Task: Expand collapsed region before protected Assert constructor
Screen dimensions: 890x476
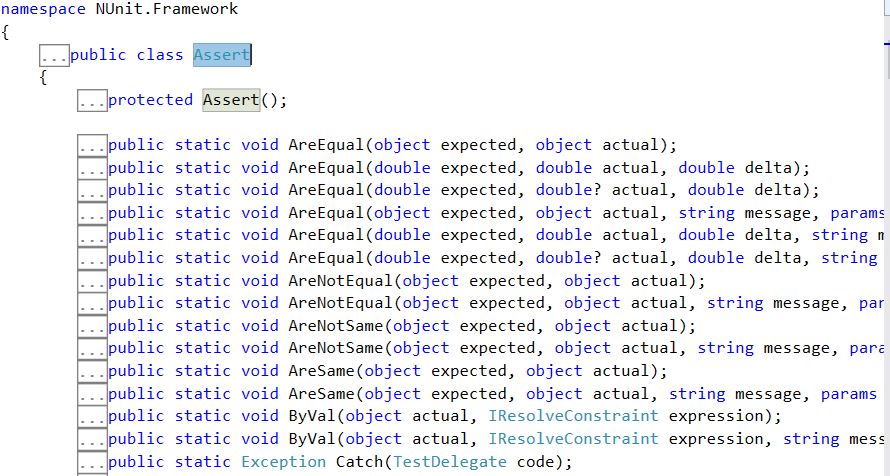Action: click(92, 101)
